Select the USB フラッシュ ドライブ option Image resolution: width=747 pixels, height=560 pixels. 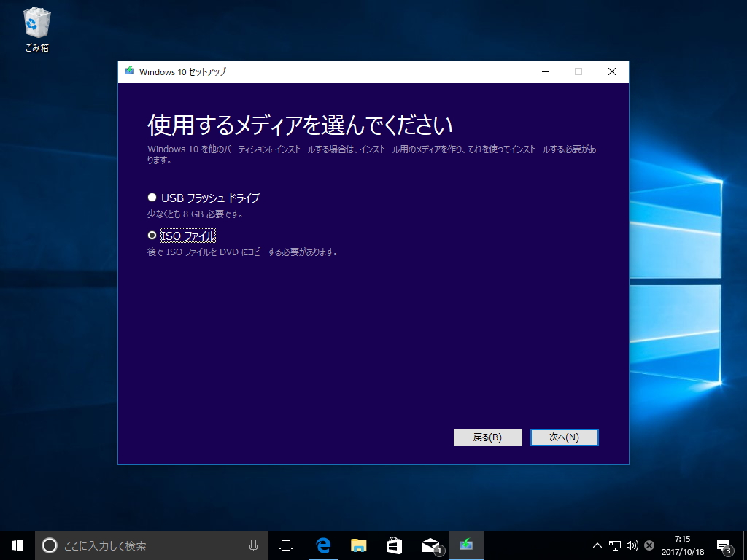pyautogui.click(x=152, y=197)
